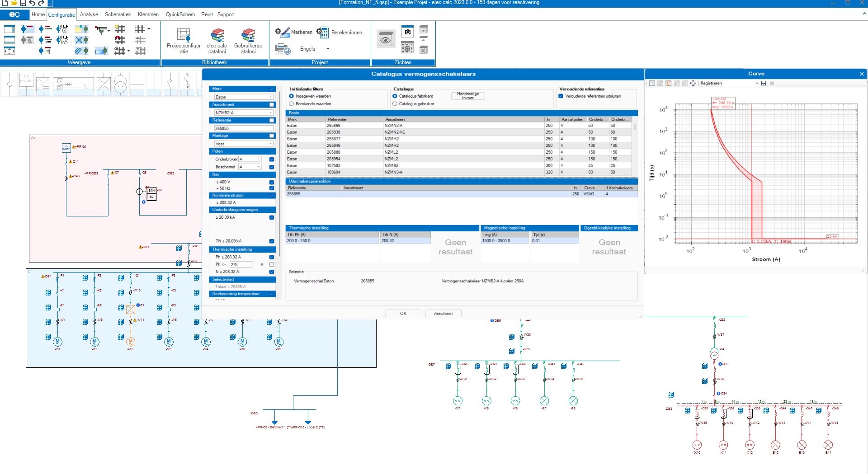868x474 pixels.
Task: Click the save disk icon in the title bar
Action: tap(23, 3)
